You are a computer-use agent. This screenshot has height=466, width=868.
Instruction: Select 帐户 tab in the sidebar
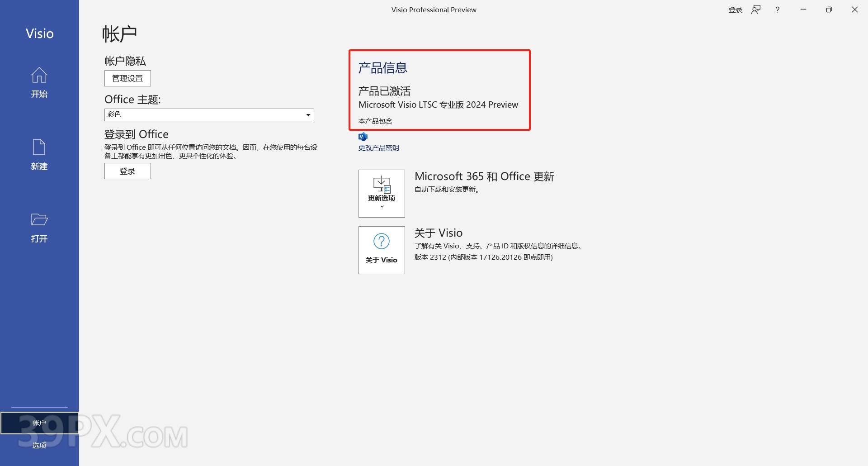[x=39, y=423]
